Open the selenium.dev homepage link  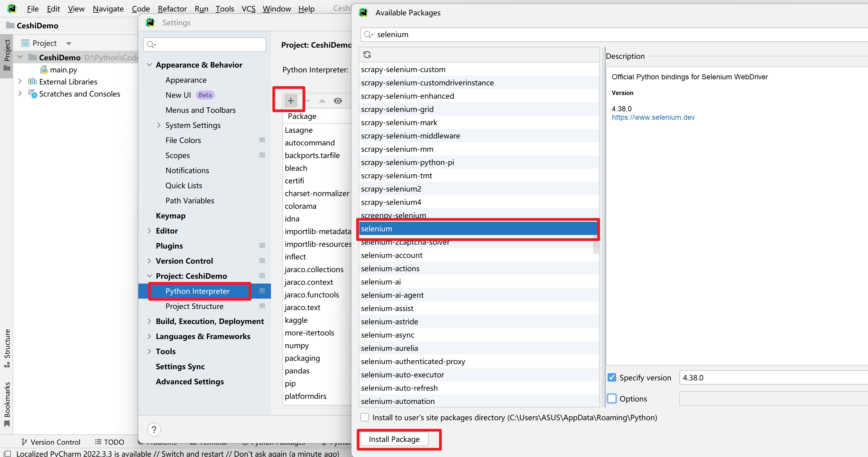(x=653, y=117)
